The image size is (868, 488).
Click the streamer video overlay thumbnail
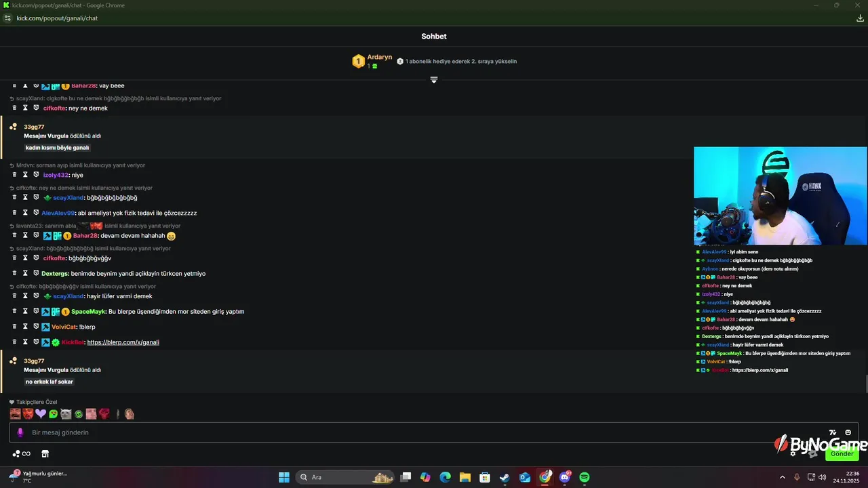(781, 196)
